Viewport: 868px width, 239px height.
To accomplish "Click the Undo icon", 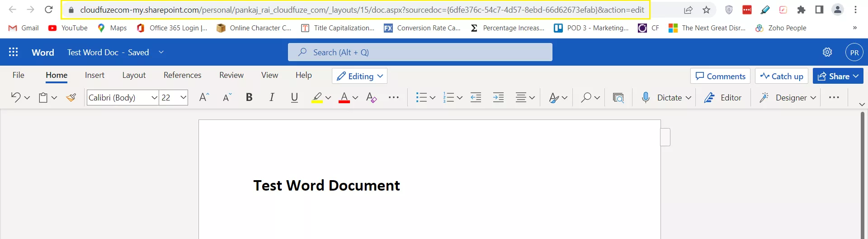I will coord(16,97).
